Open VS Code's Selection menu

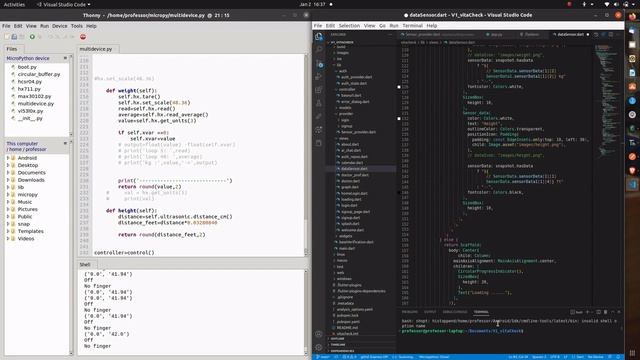pos(349,26)
